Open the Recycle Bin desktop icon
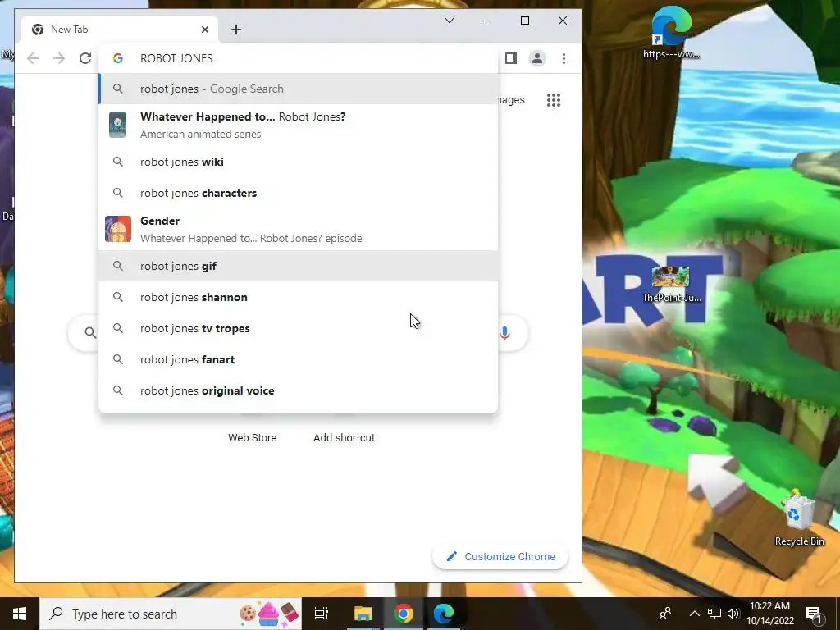This screenshot has height=630, width=840. (x=799, y=518)
